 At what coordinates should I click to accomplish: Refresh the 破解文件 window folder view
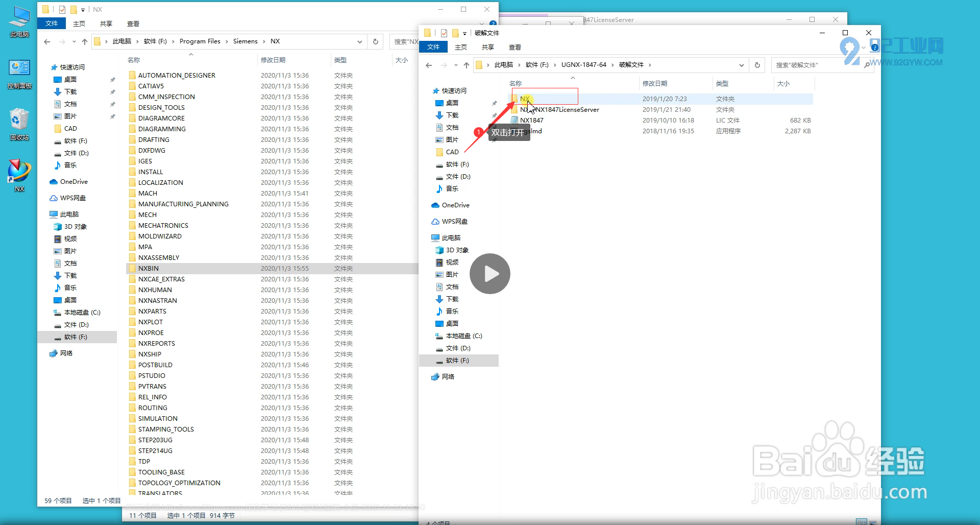coord(757,65)
